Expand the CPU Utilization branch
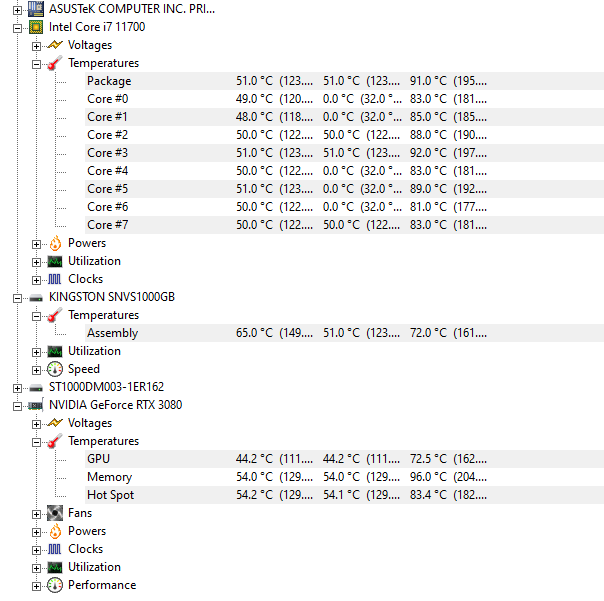604x601 pixels. [x=36, y=262]
